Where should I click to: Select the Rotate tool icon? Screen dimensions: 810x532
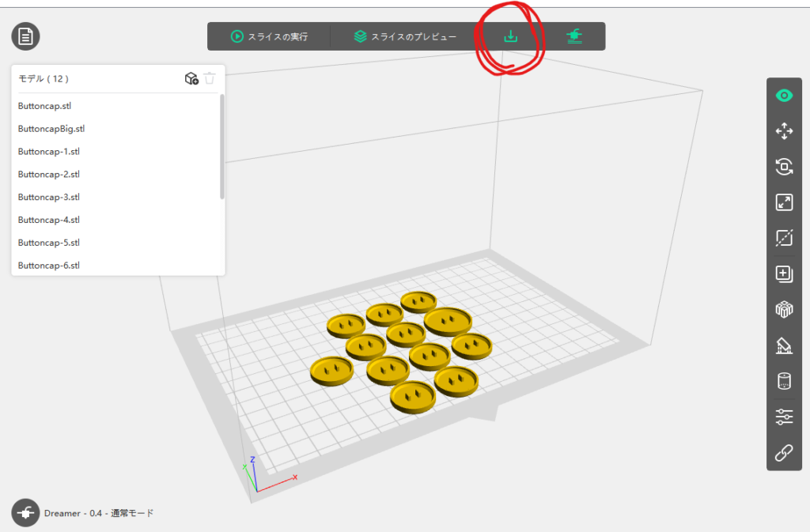tap(784, 167)
